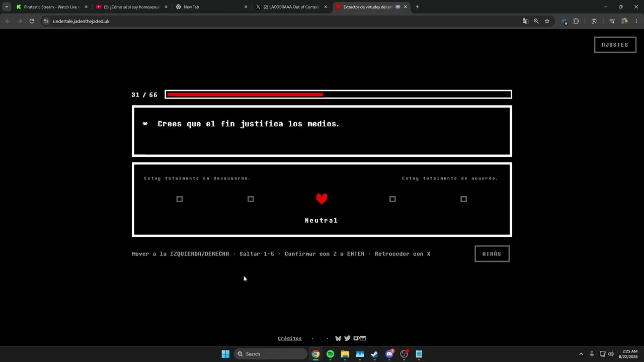The image size is (644, 362).
Task: Reload the page with refresh icon
Action: coord(32,21)
